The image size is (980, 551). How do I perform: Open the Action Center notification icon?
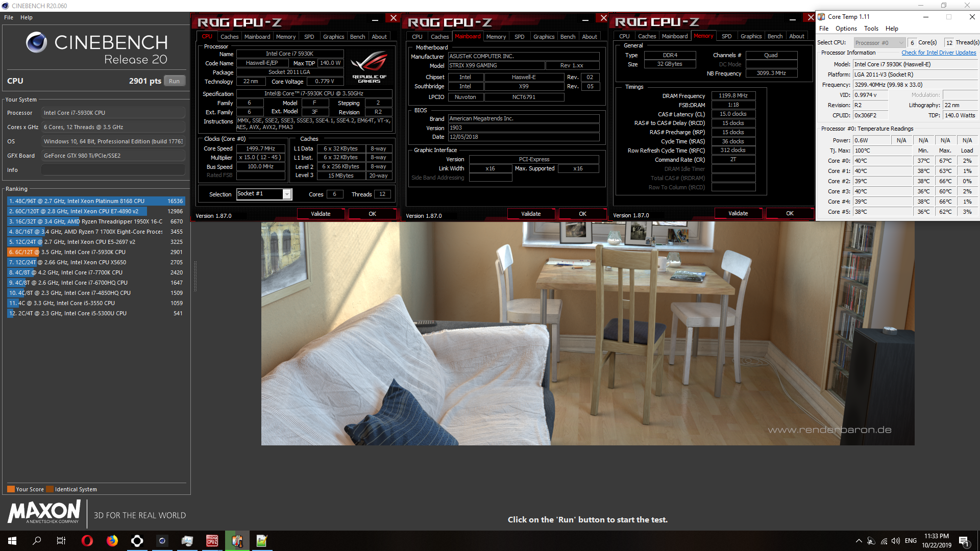coord(964,541)
